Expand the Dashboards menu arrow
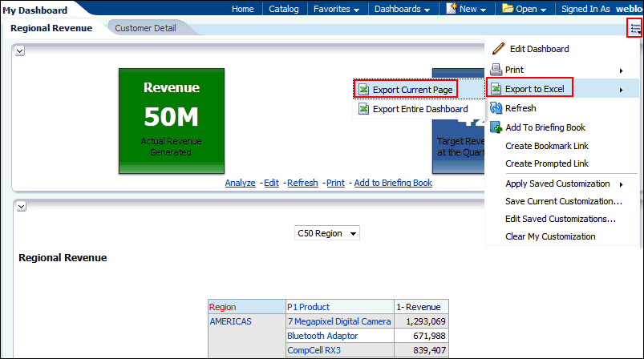Viewport: 644px width, 359px height. point(427,10)
